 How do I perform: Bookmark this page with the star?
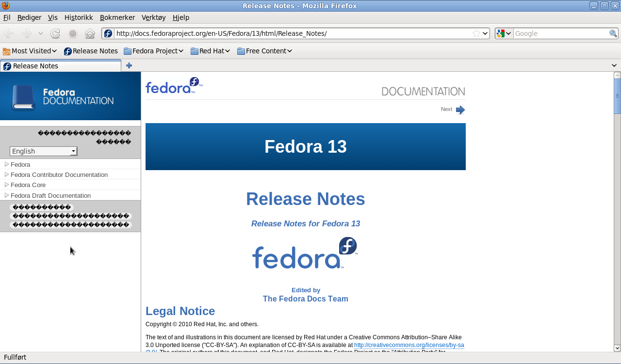point(476,33)
